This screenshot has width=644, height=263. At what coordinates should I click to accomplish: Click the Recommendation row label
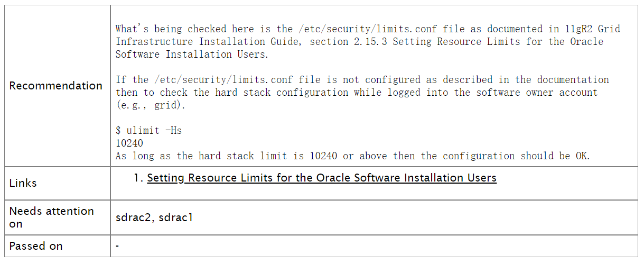pyautogui.click(x=56, y=86)
